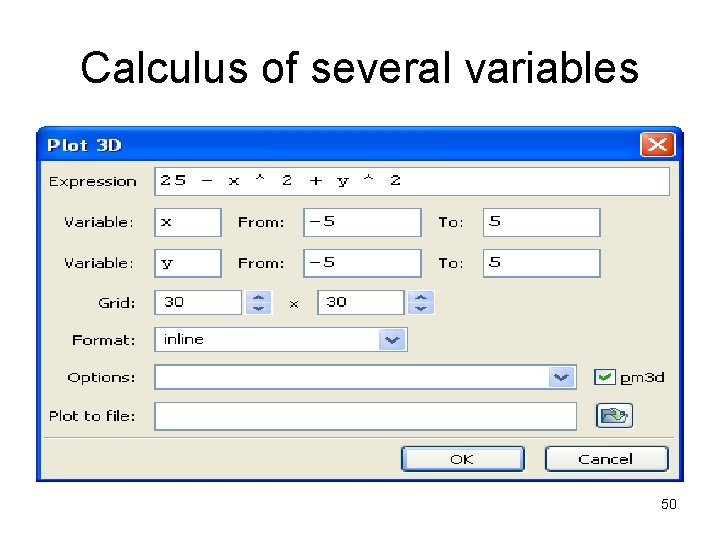Decrease the second Grid value
Image resolution: width=720 pixels, height=540 pixels.
point(422,308)
